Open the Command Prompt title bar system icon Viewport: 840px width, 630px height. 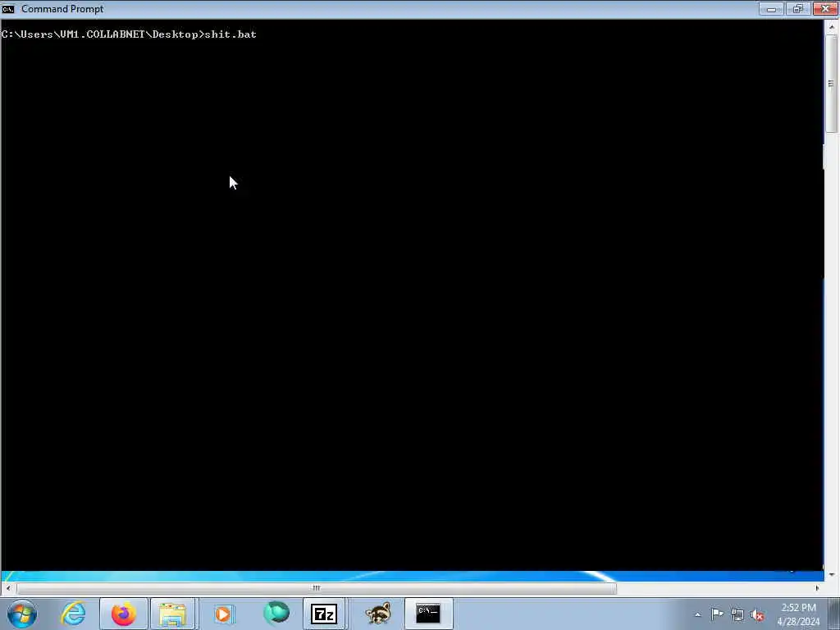(8, 9)
